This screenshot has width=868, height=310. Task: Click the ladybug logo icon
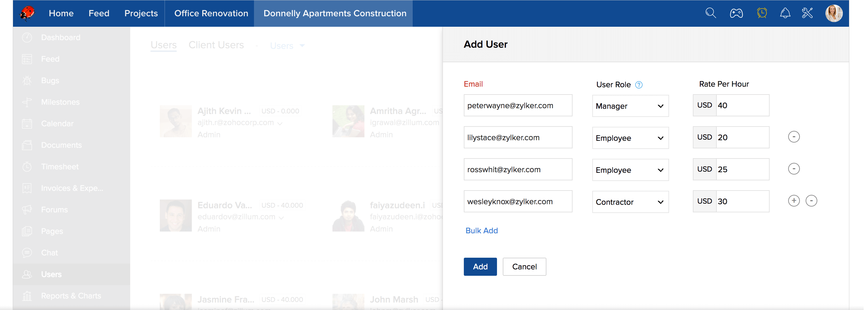point(27,13)
